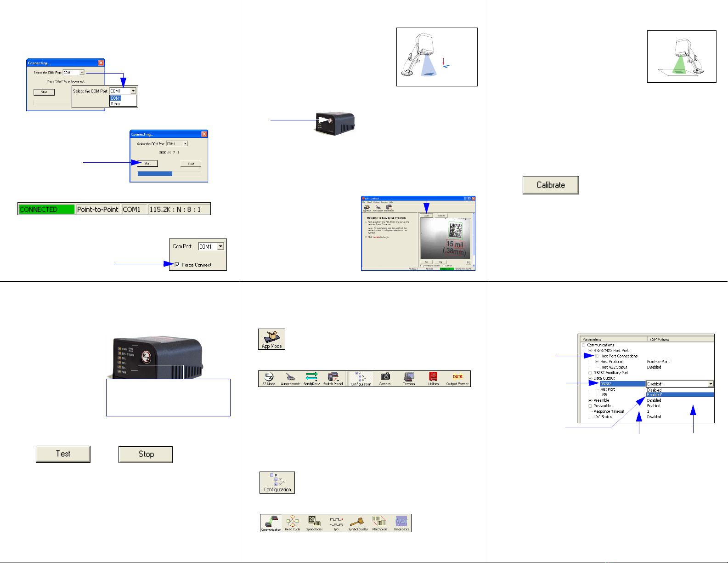The width and height of the screenshot is (728, 563).
Task: Open the Help menu in ESP window
Action: (x=391, y=202)
